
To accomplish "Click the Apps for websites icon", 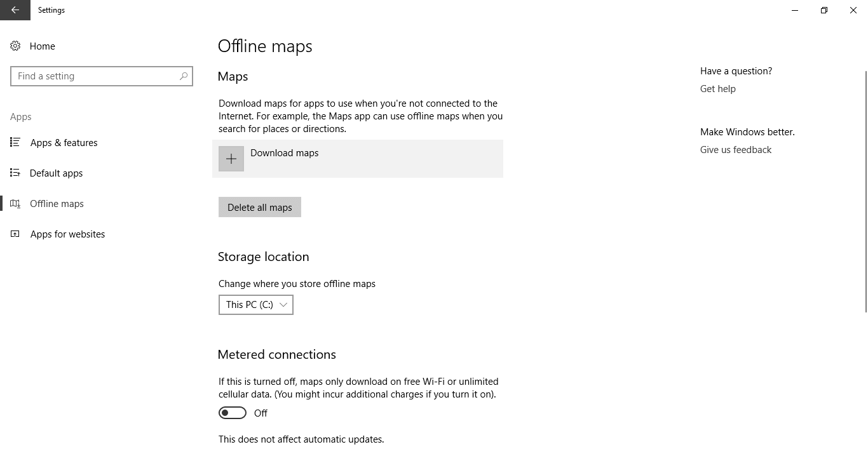I will 15,234.
